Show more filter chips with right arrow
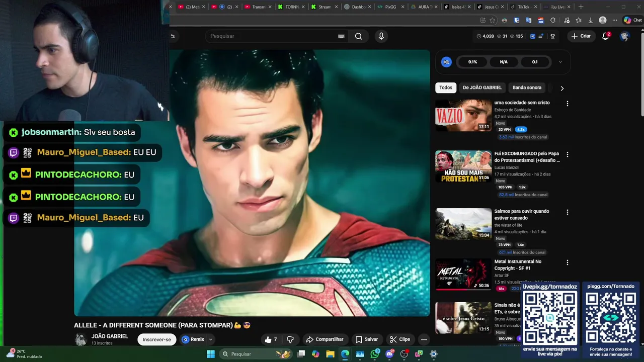Screen dimensions: 644x362 (x=562, y=88)
